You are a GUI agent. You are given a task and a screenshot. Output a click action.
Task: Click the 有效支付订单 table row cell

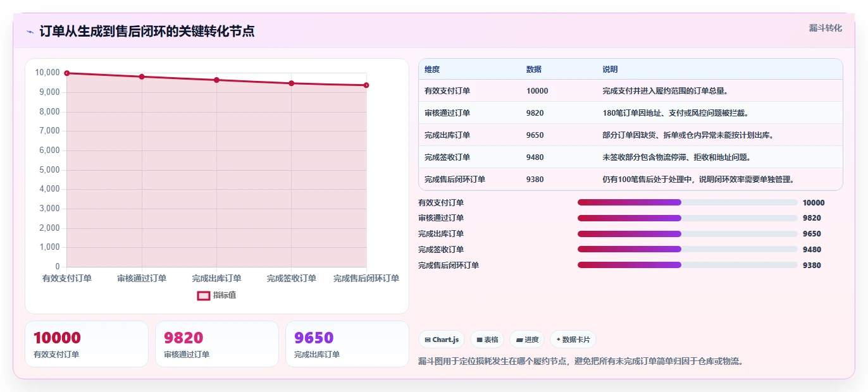pos(469,91)
